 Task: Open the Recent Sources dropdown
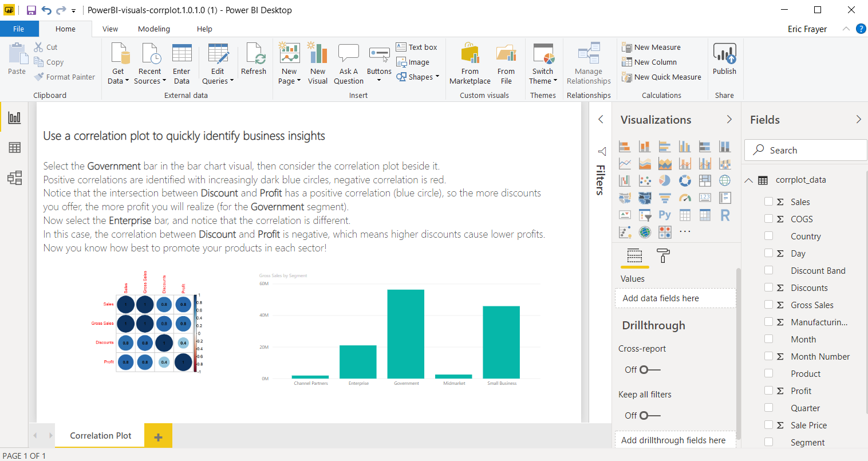[149, 64]
